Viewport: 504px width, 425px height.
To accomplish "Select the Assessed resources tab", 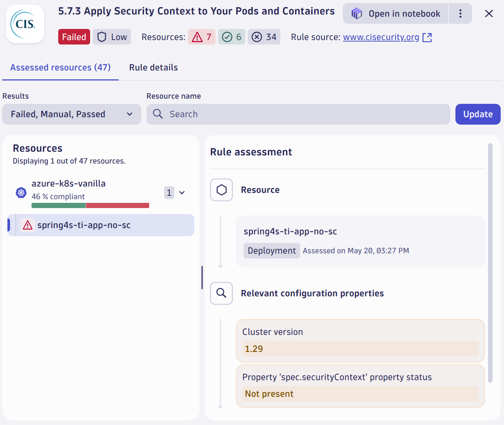I will point(60,67).
